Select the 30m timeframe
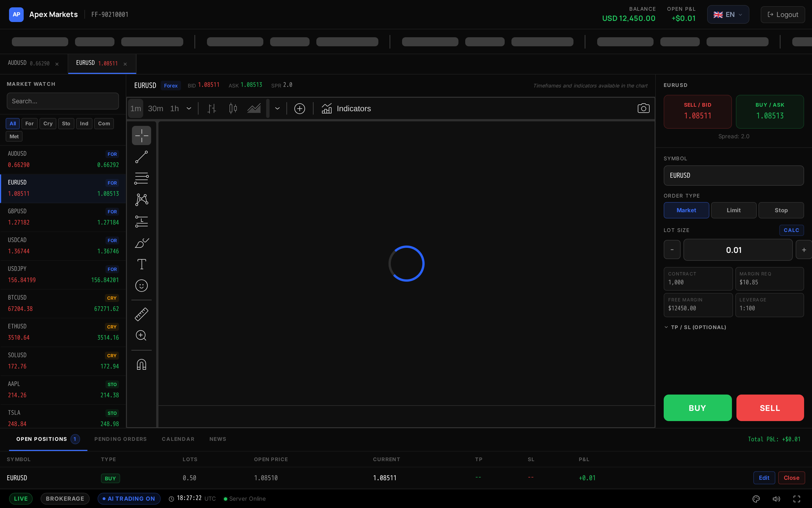 [156, 109]
